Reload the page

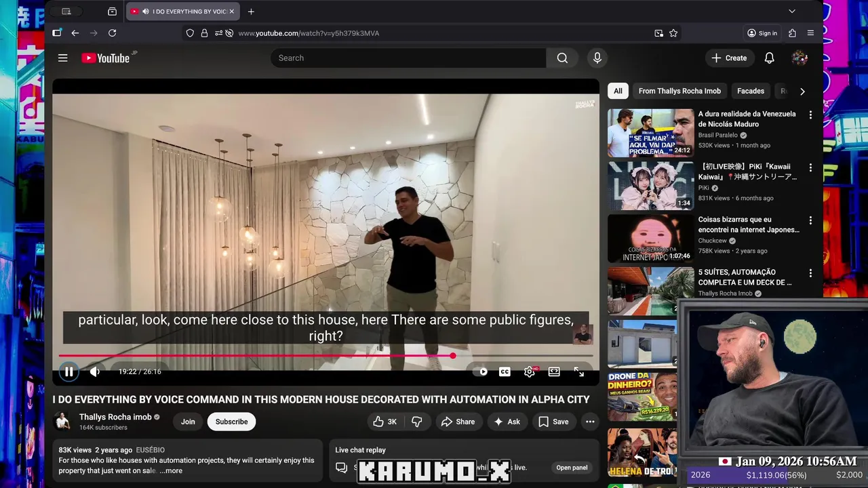point(113,33)
